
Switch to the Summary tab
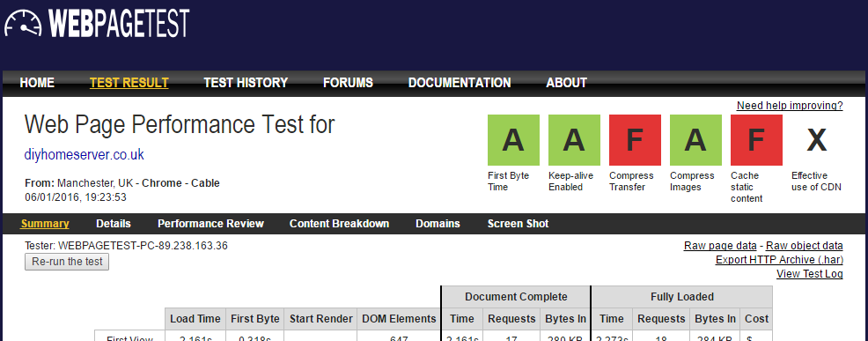(45, 224)
